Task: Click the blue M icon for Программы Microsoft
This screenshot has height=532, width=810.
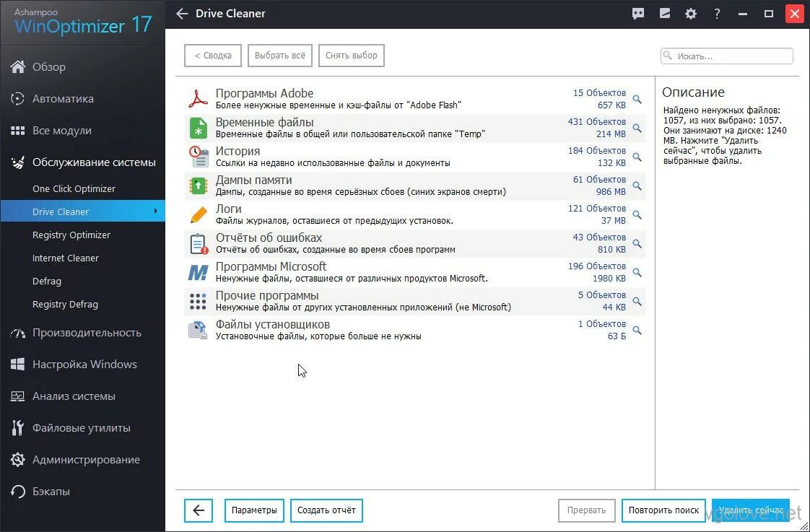Action: [199, 272]
